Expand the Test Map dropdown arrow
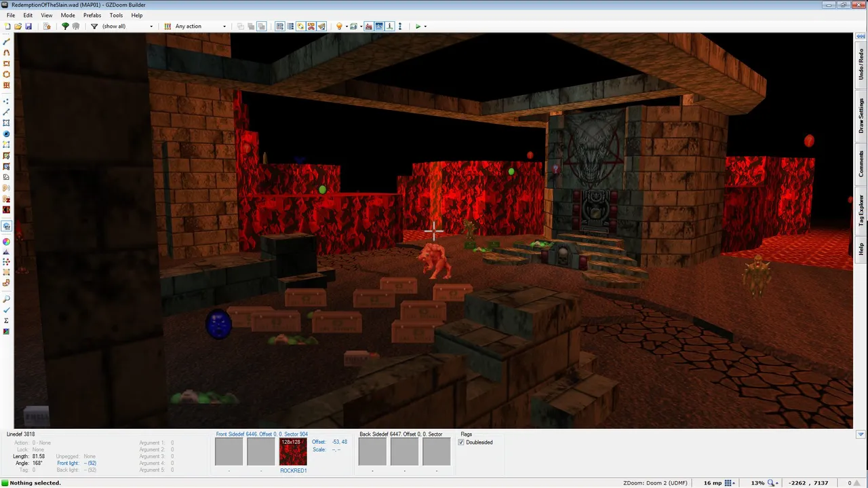Viewport: 868px width, 488px height. [425, 26]
